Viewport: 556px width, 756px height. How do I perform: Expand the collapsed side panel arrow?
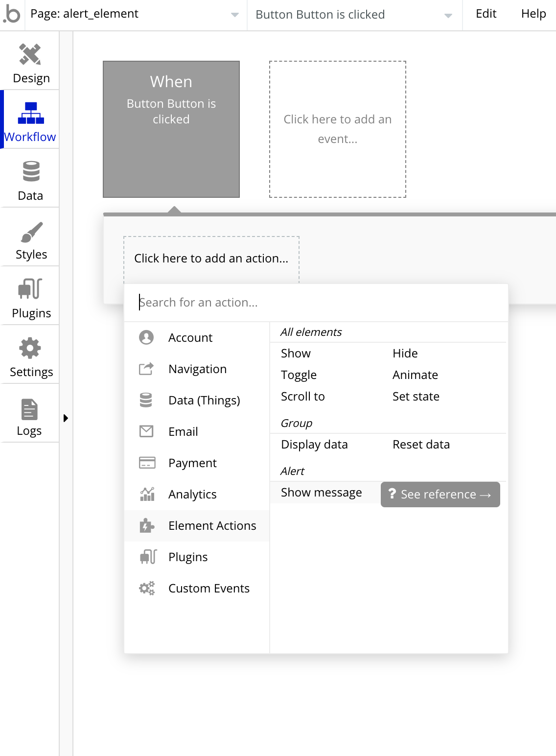coord(66,418)
